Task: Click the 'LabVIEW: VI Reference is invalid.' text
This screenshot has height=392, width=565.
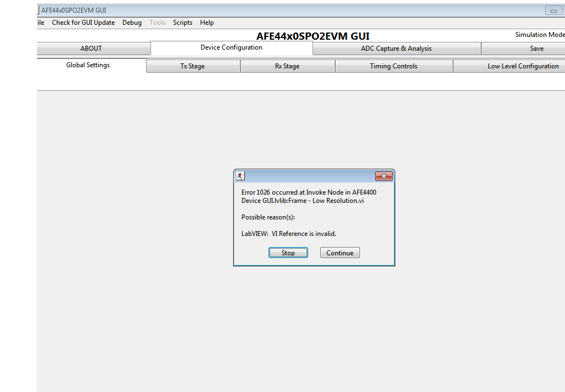Action: pyautogui.click(x=289, y=233)
